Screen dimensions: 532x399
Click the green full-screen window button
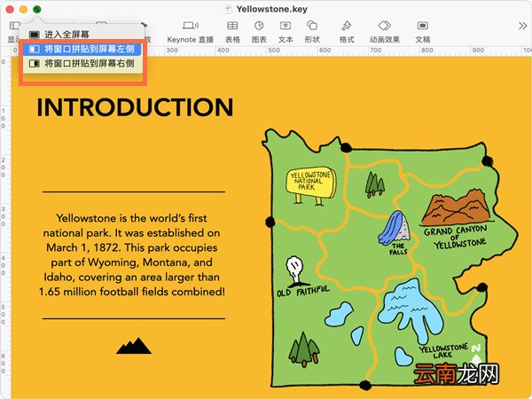pos(36,10)
